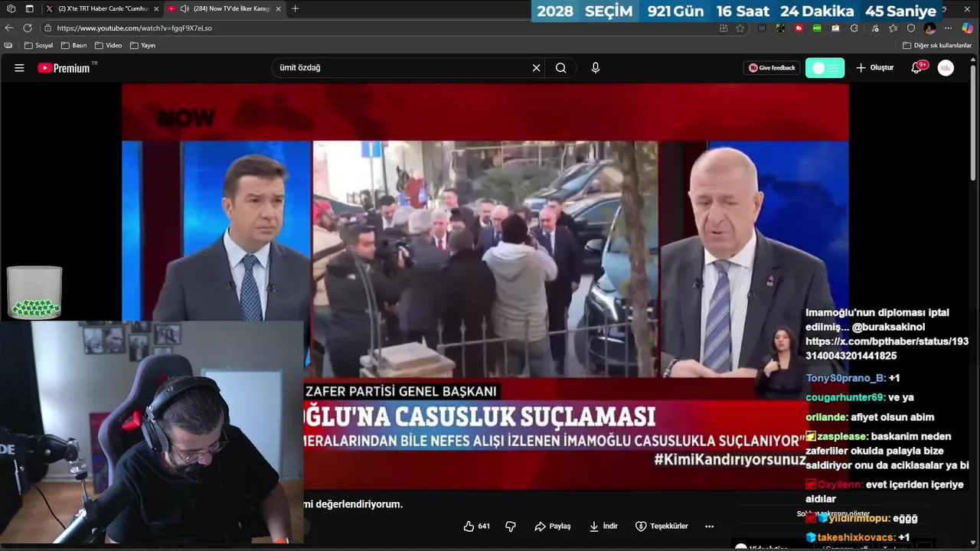Image resolution: width=980 pixels, height=551 pixels.
Task: Open a new browser tab
Action: pos(296,8)
